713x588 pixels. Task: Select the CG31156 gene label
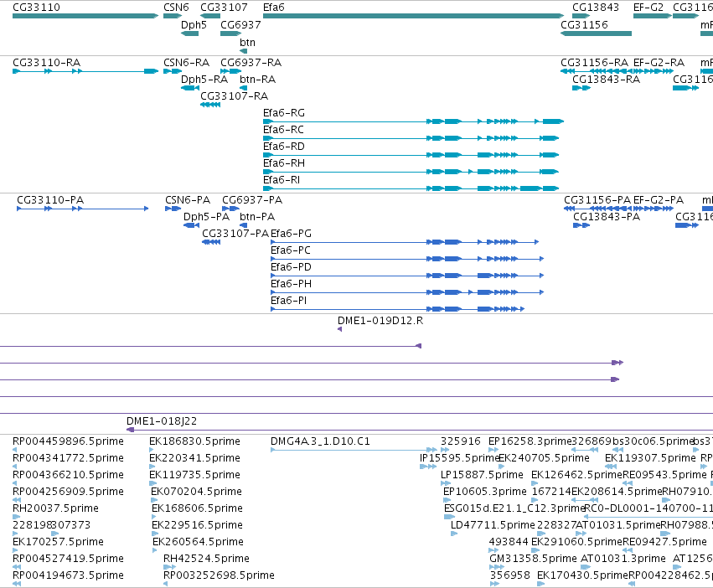point(584,24)
